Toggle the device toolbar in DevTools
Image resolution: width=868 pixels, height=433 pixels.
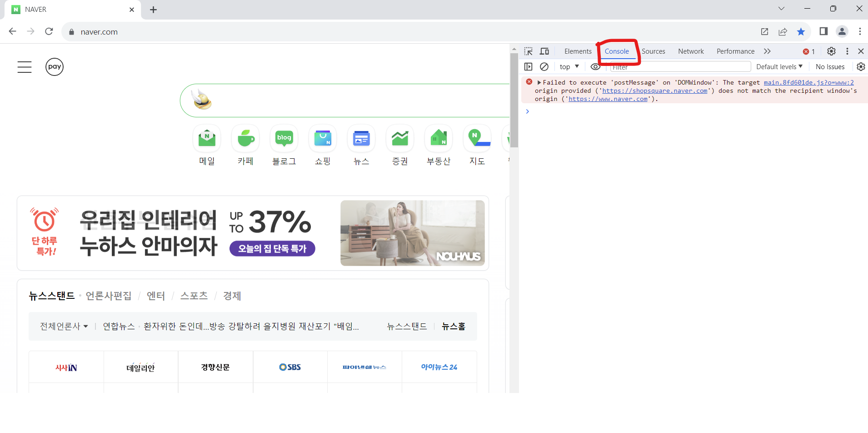click(x=544, y=51)
